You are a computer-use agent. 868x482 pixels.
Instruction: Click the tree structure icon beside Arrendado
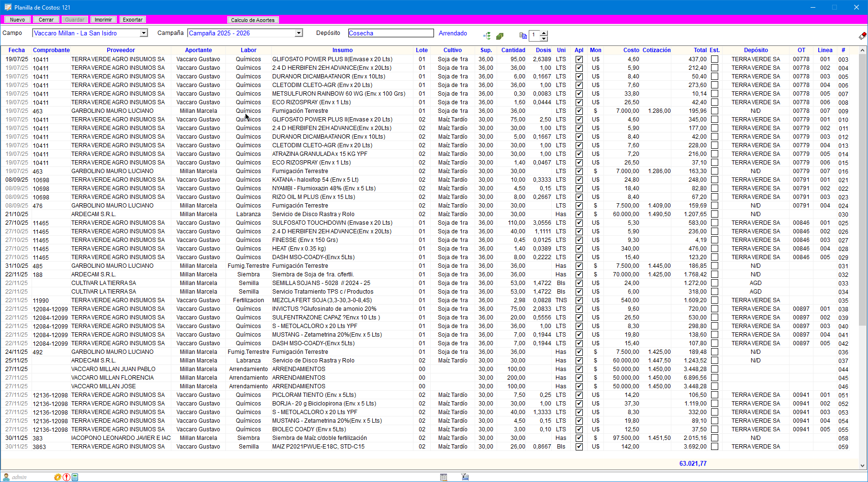point(487,36)
